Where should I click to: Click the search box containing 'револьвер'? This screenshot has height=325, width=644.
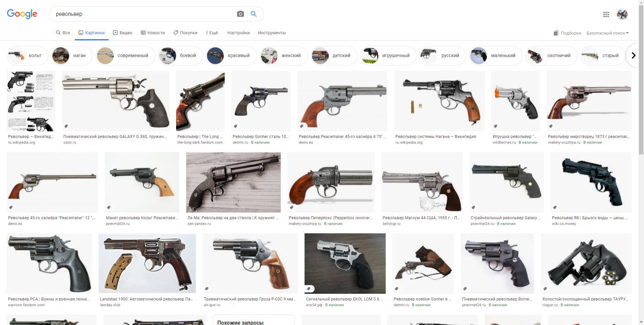(143, 14)
